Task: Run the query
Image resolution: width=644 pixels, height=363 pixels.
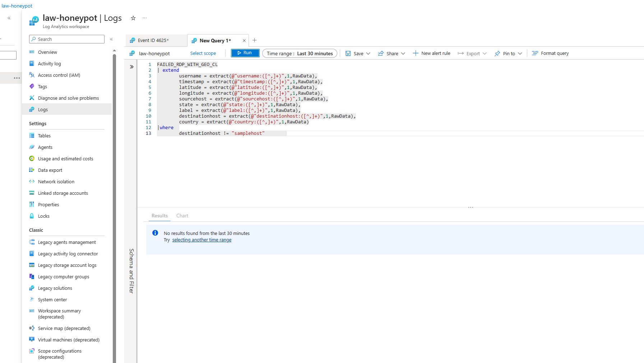Action: (x=245, y=53)
